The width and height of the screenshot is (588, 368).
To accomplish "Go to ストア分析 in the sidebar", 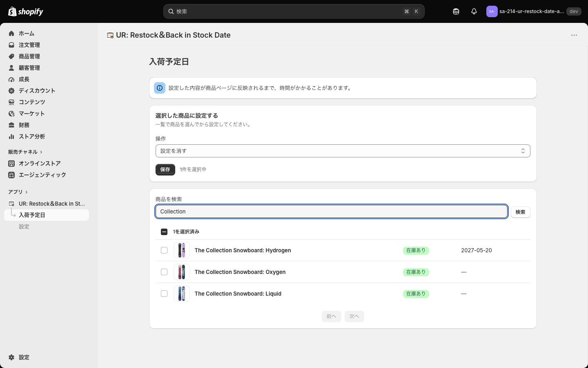I will [x=47, y=137].
